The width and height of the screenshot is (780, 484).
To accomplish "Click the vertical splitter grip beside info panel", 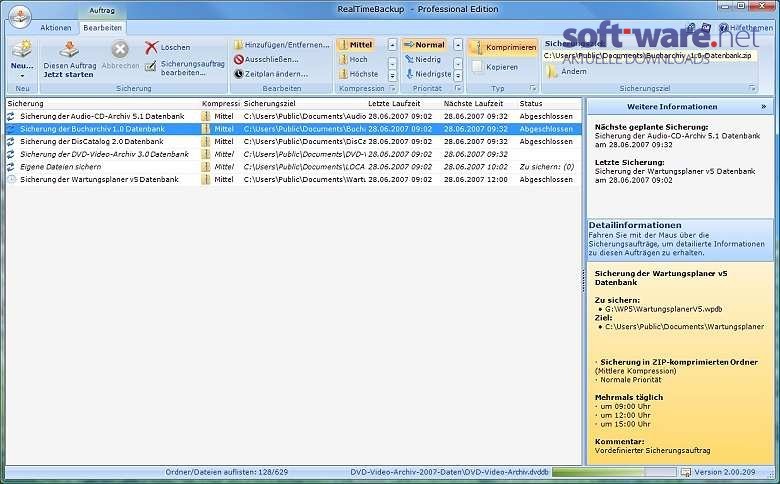I will [x=584, y=281].
